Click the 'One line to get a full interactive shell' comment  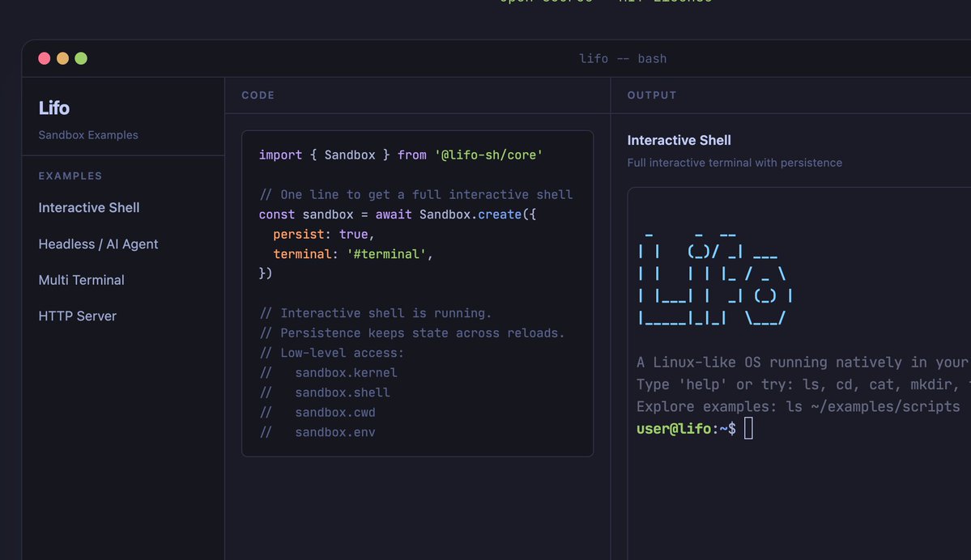click(415, 195)
